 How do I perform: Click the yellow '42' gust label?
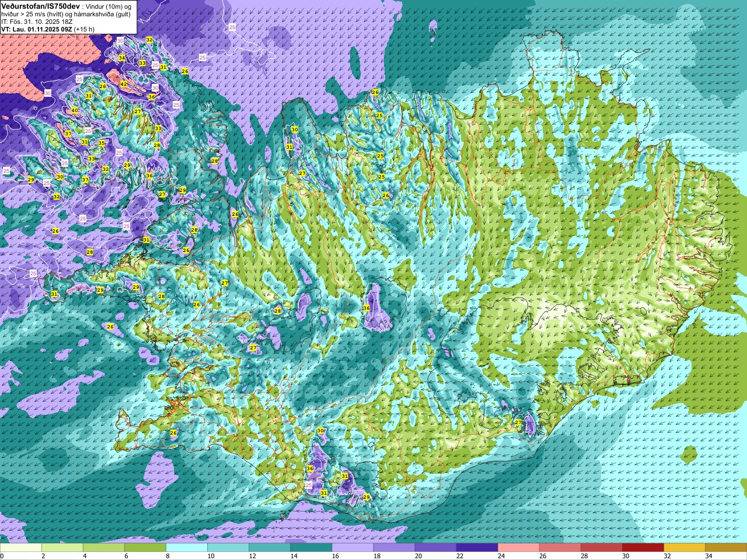point(124,84)
